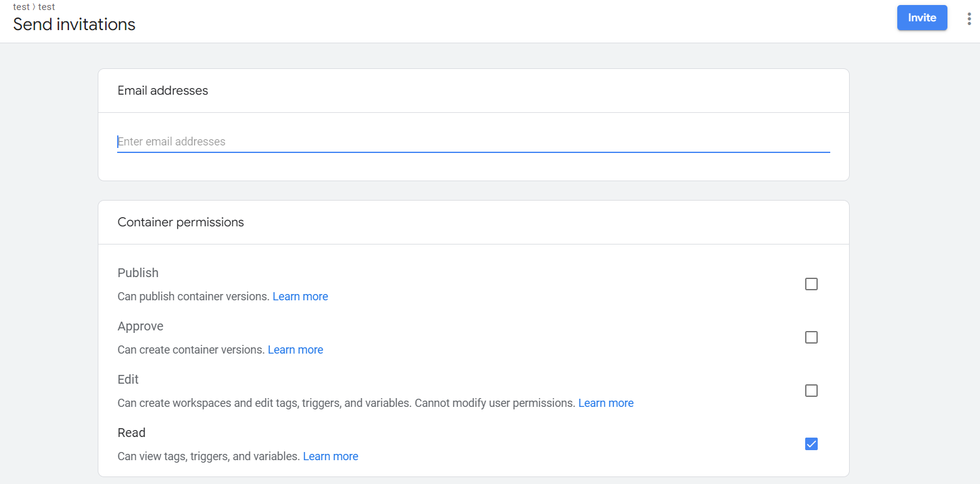Click text 'Can create container versions.'
Image resolution: width=980 pixels, height=484 pixels.
(191, 350)
